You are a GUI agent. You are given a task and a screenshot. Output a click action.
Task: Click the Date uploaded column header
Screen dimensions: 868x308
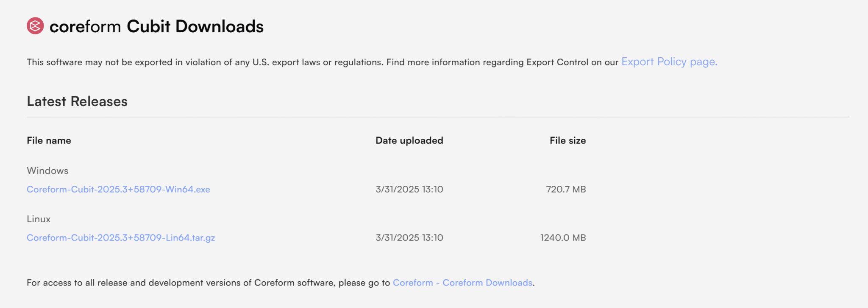[409, 140]
